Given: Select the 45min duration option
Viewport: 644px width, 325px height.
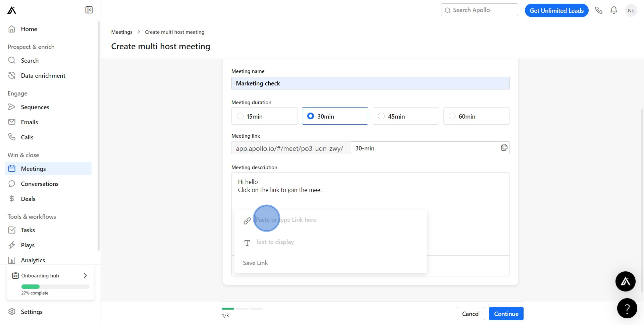Looking at the screenshot, I should click(406, 116).
